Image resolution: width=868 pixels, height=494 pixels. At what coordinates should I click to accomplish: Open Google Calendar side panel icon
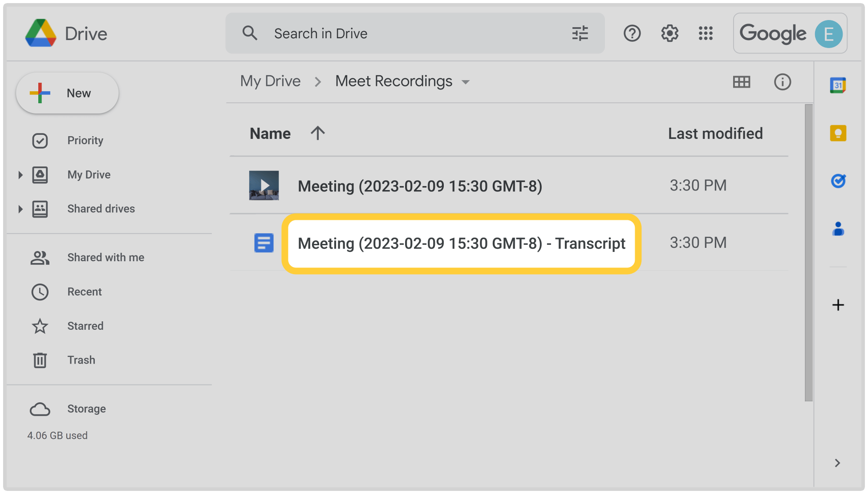(x=838, y=85)
